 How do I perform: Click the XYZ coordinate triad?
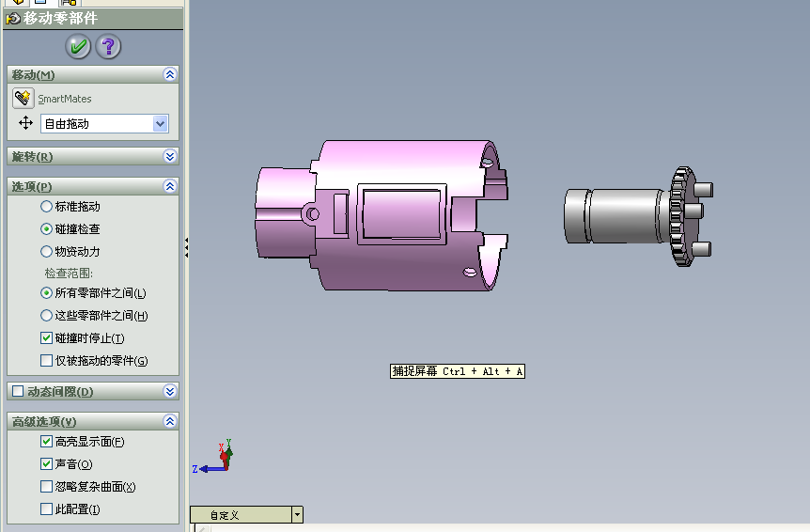[212, 457]
